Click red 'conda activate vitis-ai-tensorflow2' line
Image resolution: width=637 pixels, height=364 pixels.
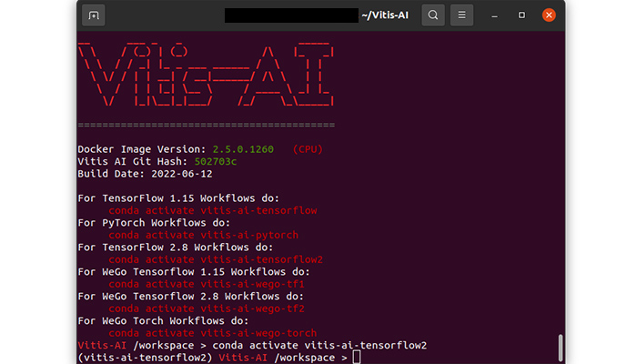[x=216, y=259]
